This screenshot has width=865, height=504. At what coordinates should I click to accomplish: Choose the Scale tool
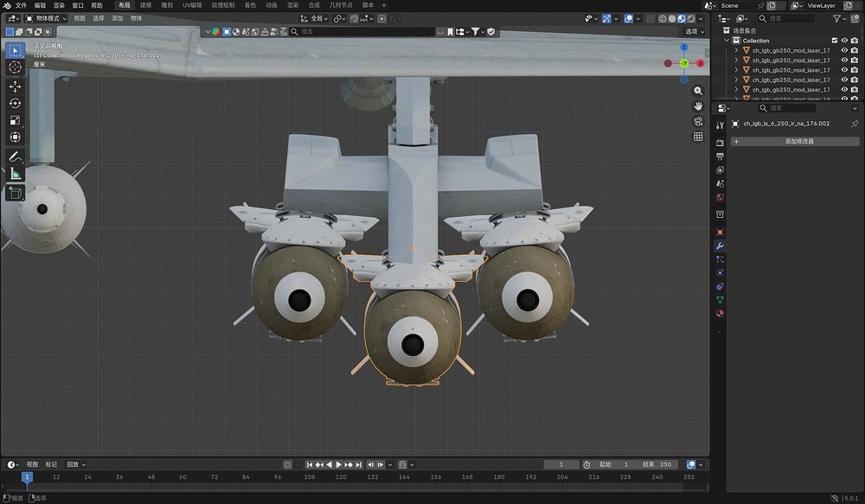[15, 120]
